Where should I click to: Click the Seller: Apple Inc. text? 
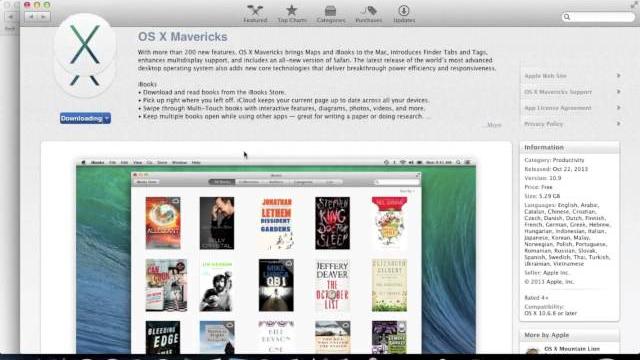click(x=546, y=273)
